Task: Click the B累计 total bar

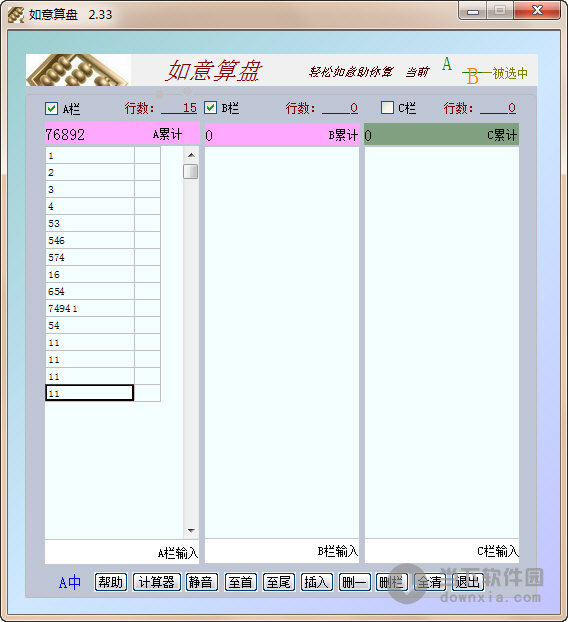Action: pos(282,135)
